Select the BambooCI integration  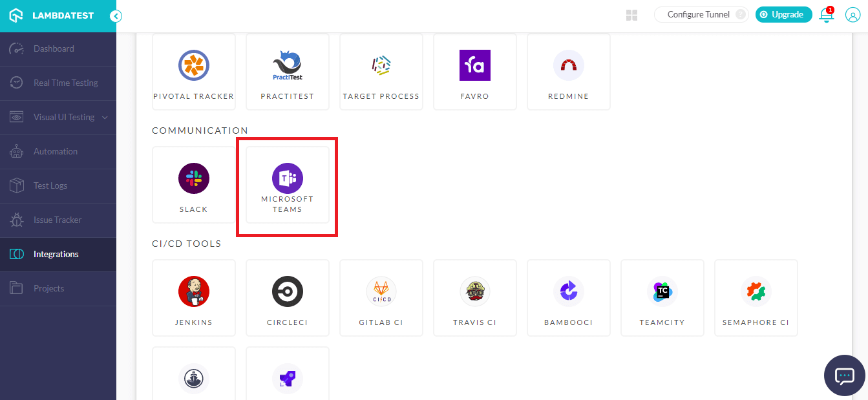click(x=568, y=297)
